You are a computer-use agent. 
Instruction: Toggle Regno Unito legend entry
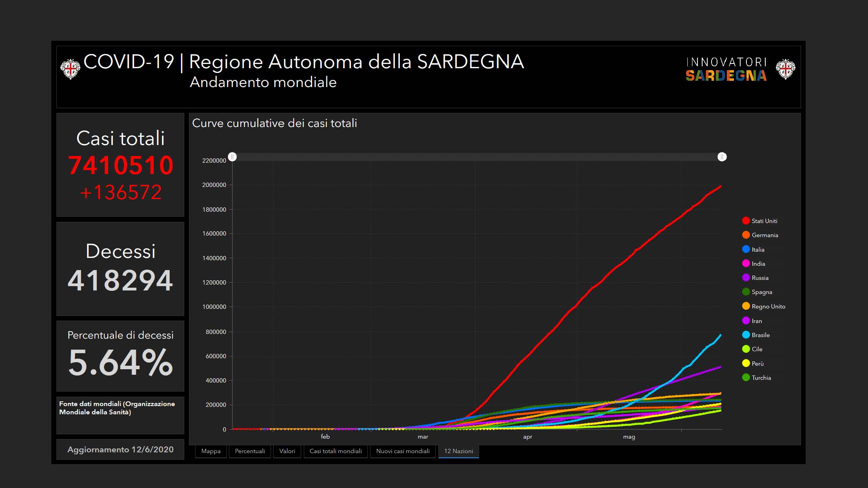pos(746,306)
